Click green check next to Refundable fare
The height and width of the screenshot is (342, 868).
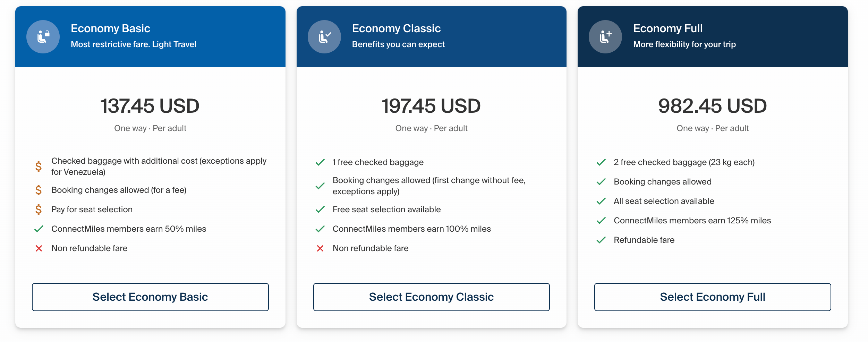(x=601, y=240)
